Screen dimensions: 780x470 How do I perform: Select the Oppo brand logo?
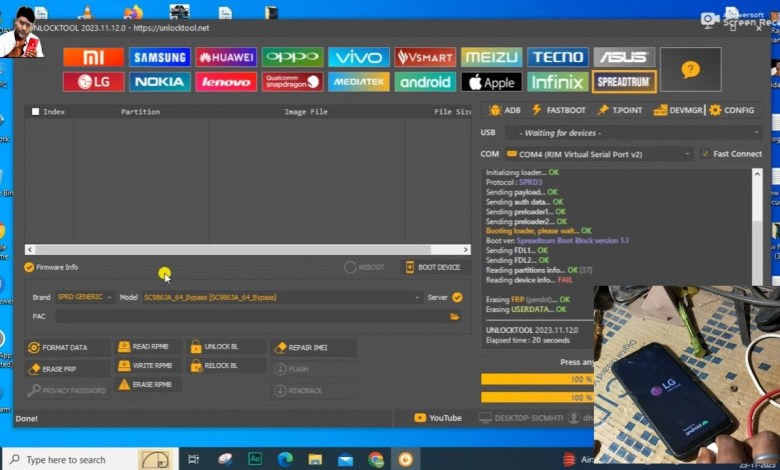(x=292, y=57)
